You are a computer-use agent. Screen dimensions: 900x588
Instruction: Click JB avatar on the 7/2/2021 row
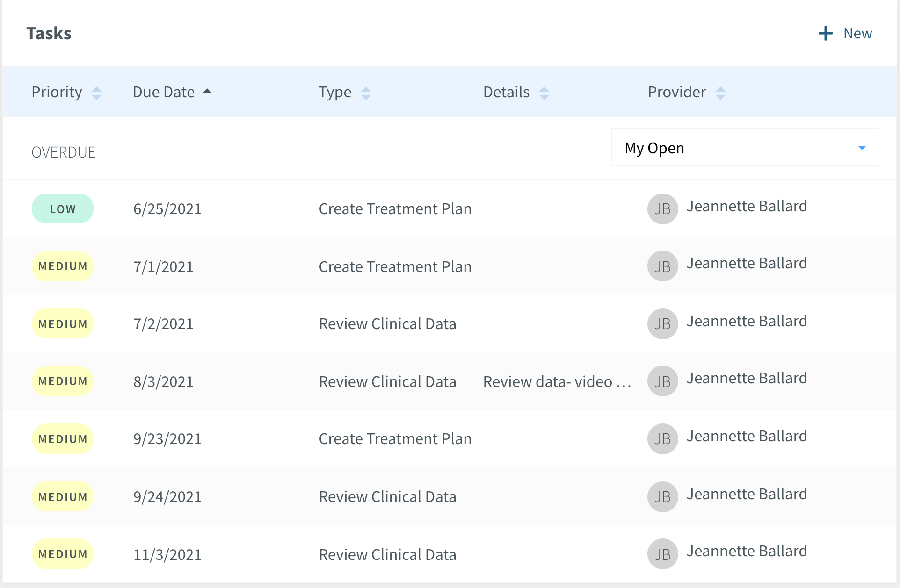(663, 324)
